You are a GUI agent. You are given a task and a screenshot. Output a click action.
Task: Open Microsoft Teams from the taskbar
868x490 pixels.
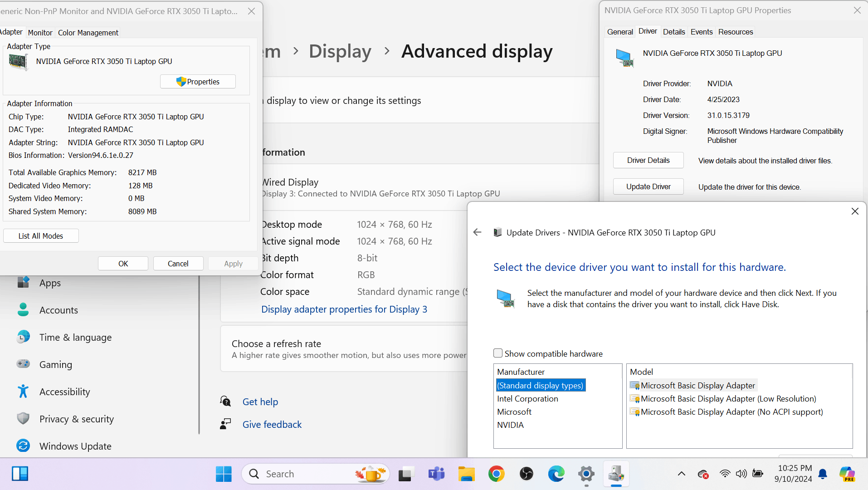436,474
